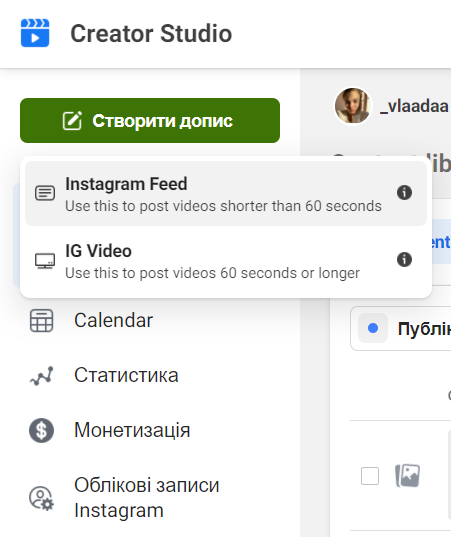This screenshot has width=451, height=537.
Task: Show info for Instagram Feed
Action: tap(404, 192)
